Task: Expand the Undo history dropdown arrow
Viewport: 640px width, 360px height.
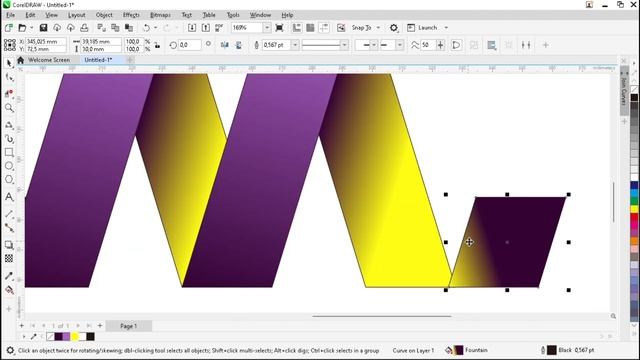Action: click(156, 28)
